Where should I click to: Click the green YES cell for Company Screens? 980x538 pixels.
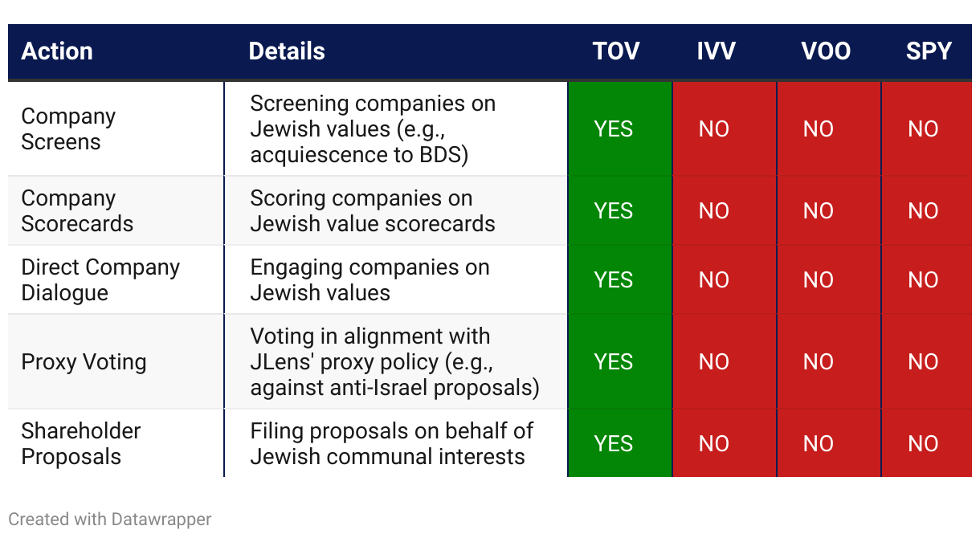(x=620, y=128)
